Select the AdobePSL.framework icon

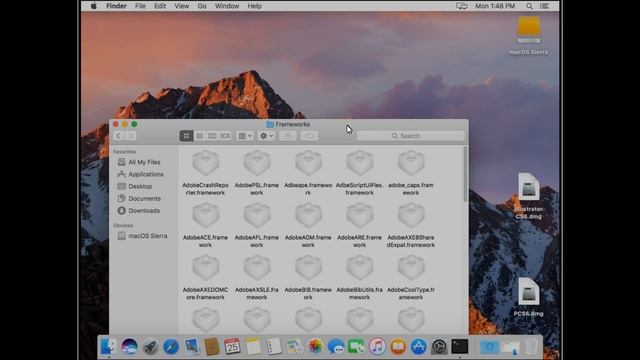(x=257, y=162)
